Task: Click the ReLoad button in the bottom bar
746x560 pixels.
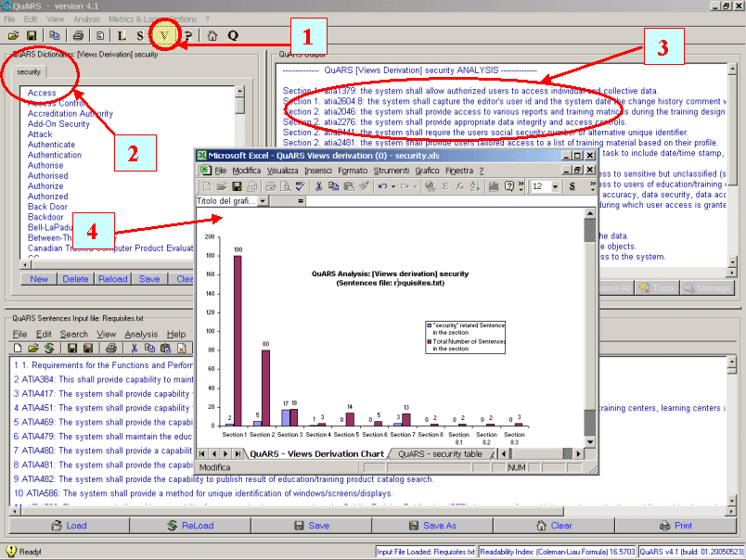Action: (190, 526)
